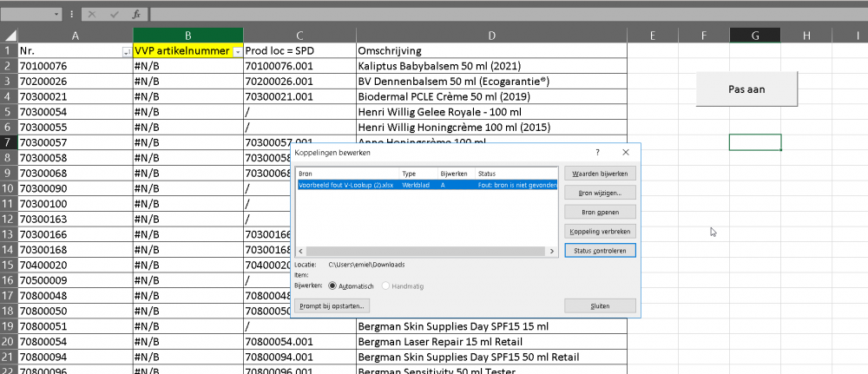Click the Waarden bijwerken button

coord(600,174)
